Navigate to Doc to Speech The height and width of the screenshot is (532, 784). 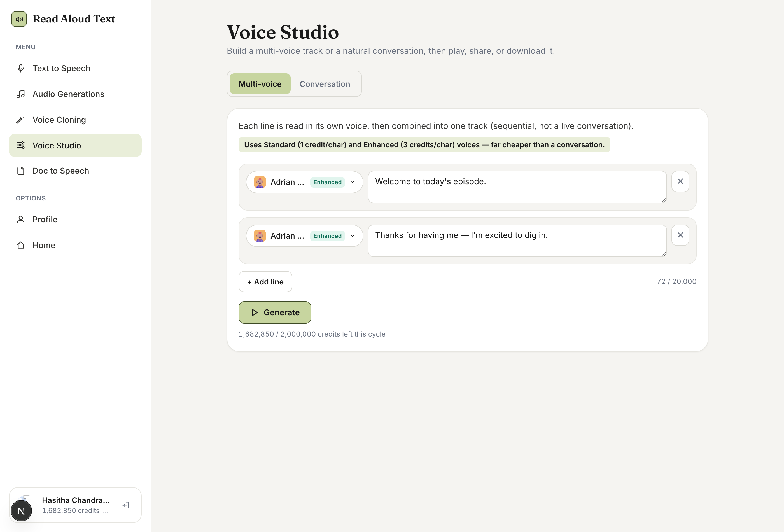coord(75,171)
